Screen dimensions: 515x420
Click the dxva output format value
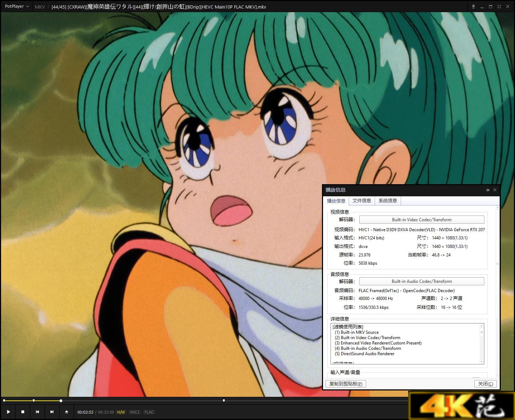point(363,247)
